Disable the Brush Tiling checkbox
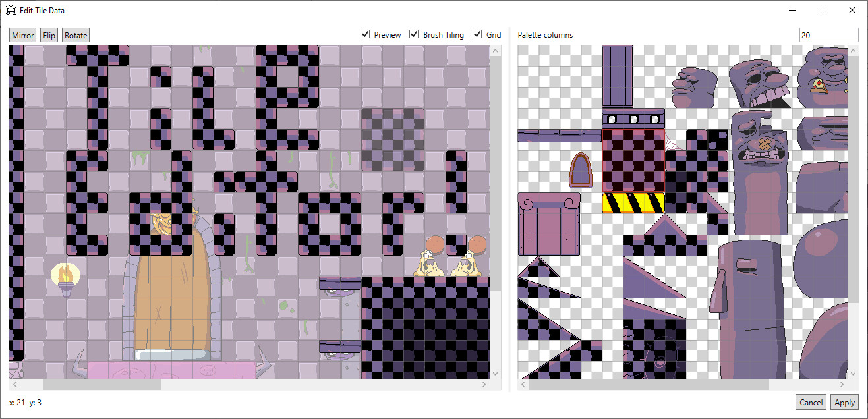Viewport: 868px width, 419px height. click(414, 35)
